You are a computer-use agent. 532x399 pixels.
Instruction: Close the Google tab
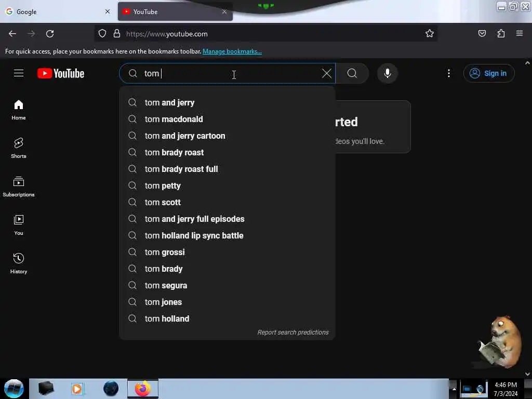point(108,11)
